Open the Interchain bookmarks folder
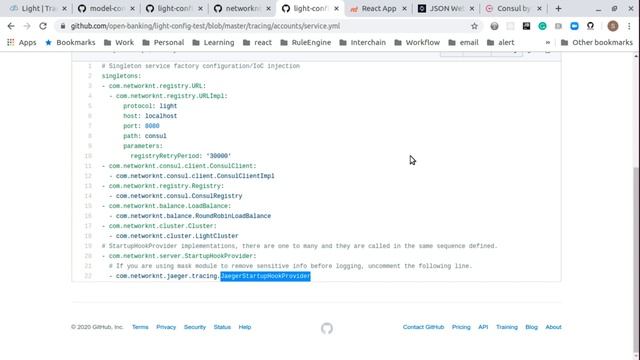This screenshot has width=640, height=360. click(x=362, y=42)
